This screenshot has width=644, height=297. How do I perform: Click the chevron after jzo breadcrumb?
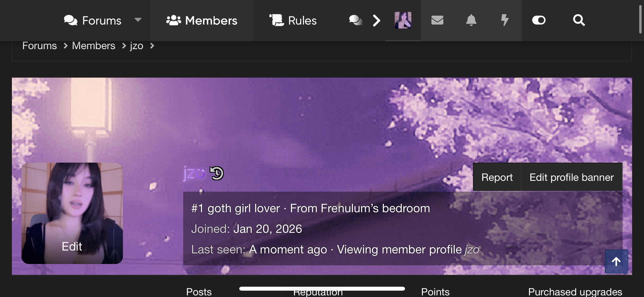(x=152, y=46)
